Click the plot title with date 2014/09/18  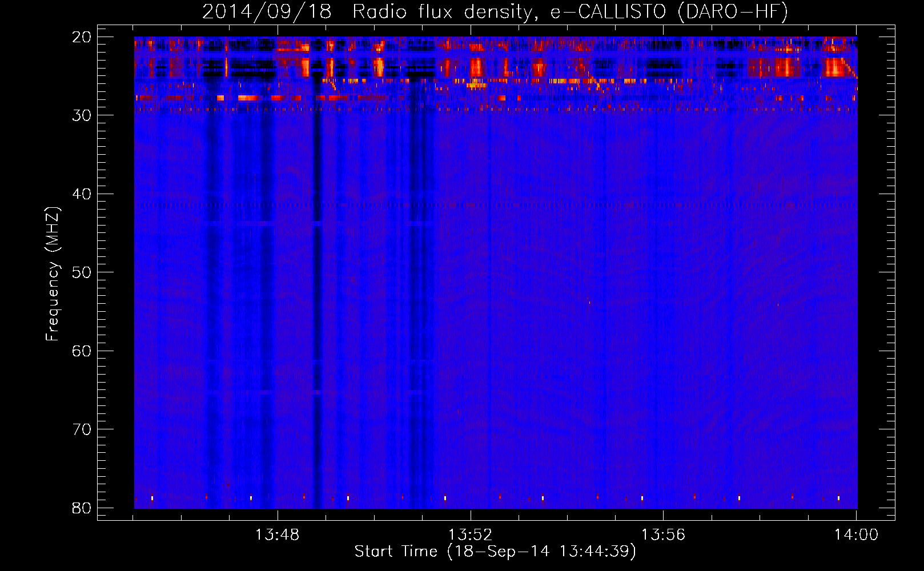pos(495,12)
